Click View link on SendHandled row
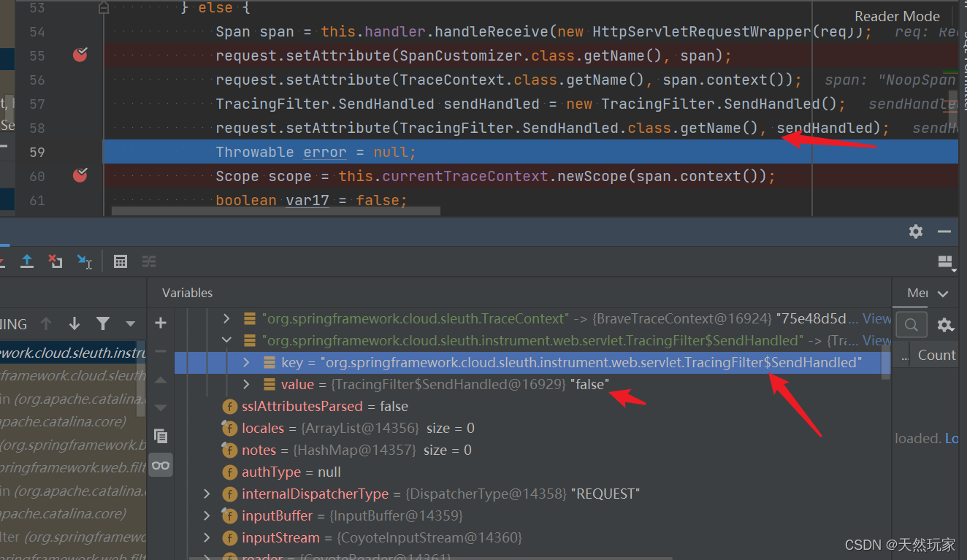The width and height of the screenshot is (967, 560). [x=876, y=340]
